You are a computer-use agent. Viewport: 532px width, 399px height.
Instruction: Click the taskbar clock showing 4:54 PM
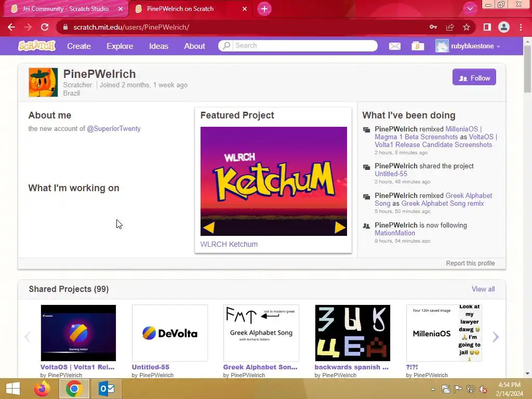point(509,389)
